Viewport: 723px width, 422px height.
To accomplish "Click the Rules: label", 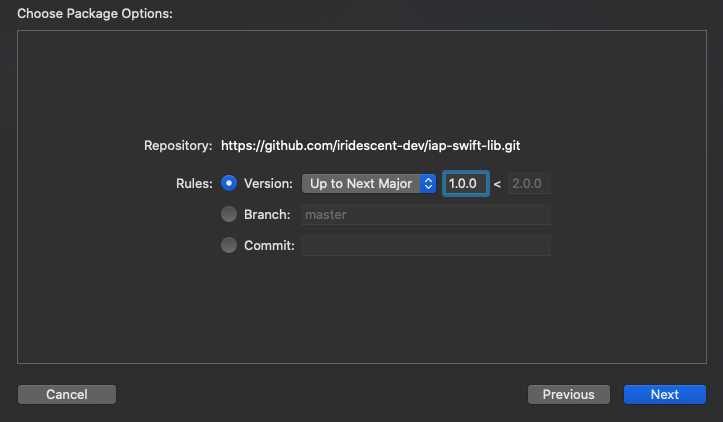I will [x=194, y=184].
